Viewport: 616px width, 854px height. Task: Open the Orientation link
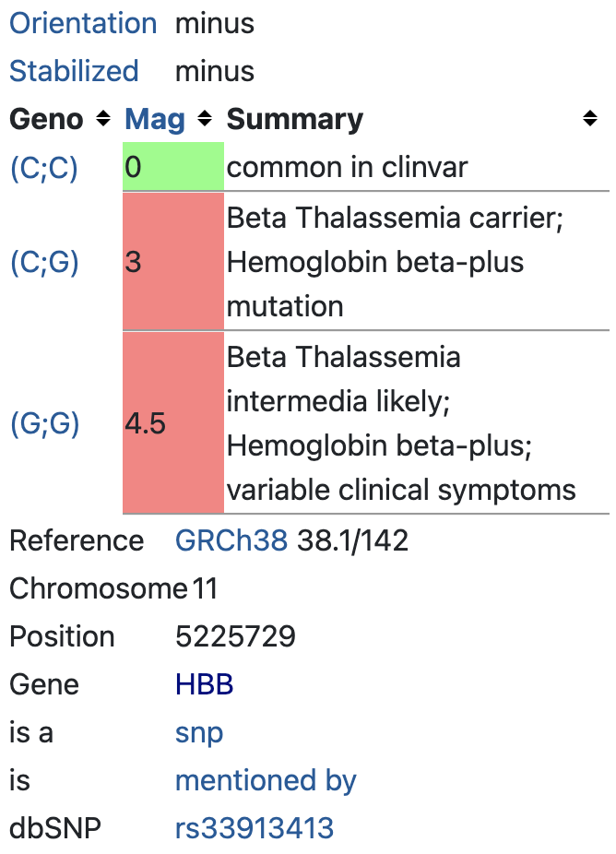click(x=83, y=23)
